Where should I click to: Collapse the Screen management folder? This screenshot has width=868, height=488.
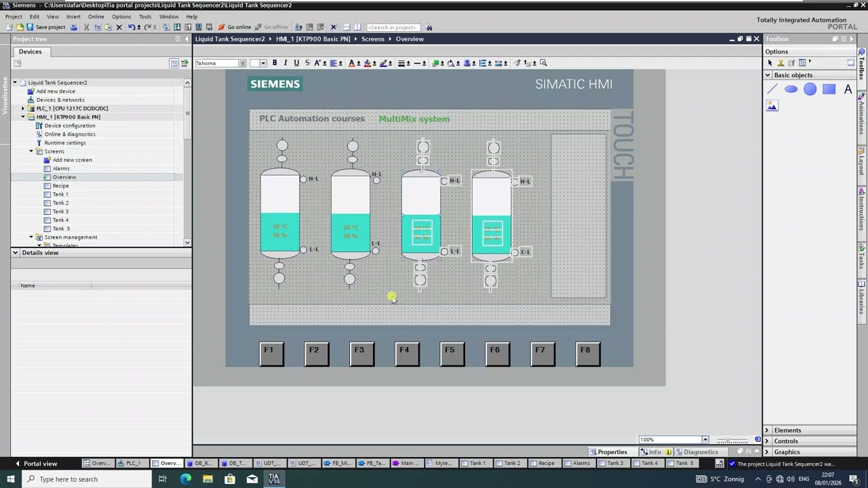click(31, 237)
